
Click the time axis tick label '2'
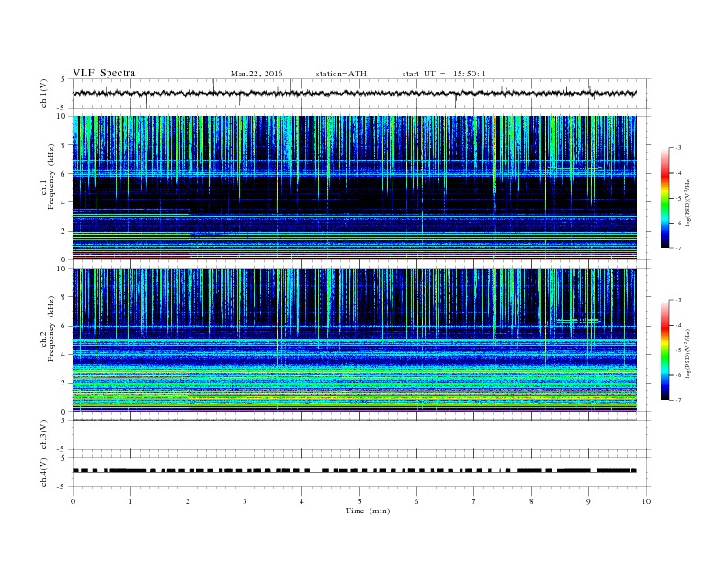(x=188, y=501)
